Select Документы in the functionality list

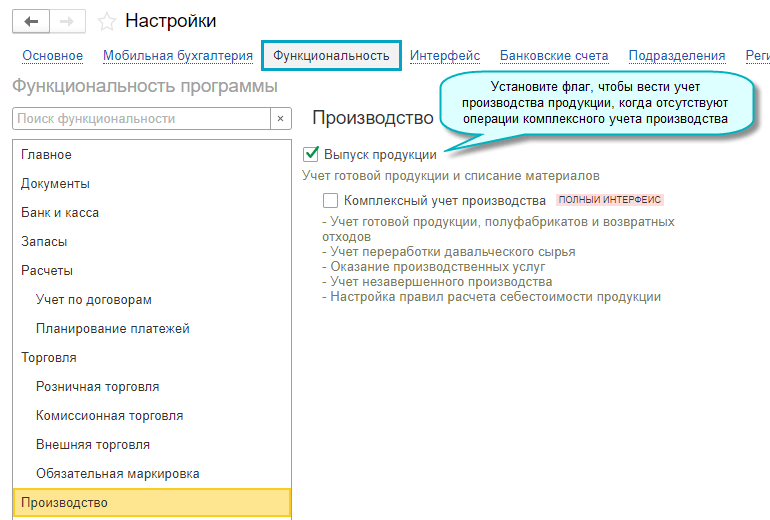coord(152,184)
